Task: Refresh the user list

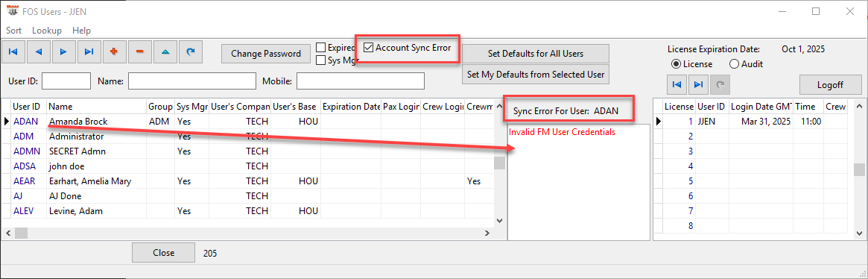Action: [x=191, y=51]
